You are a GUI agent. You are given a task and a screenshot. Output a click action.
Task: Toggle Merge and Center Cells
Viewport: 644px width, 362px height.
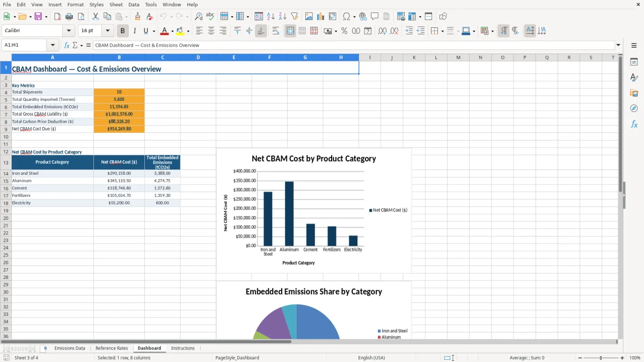[290, 31]
